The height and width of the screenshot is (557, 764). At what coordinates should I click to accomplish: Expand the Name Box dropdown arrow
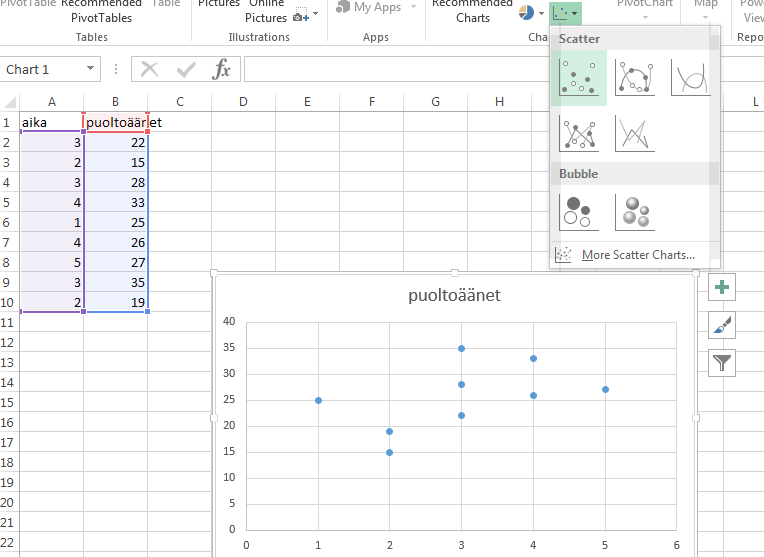91,69
